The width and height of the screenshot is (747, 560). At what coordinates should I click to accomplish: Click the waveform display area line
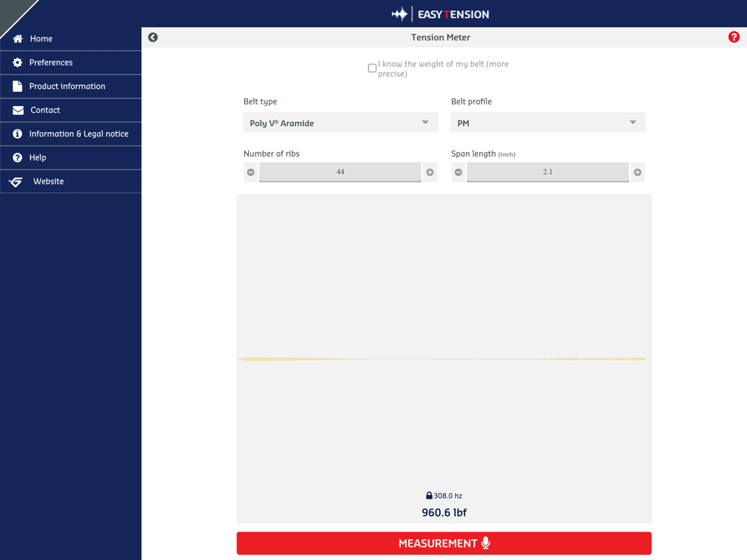tap(441, 359)
